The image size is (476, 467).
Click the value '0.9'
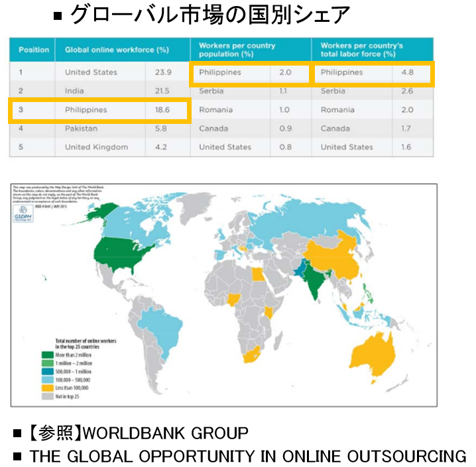pos(285,129)
